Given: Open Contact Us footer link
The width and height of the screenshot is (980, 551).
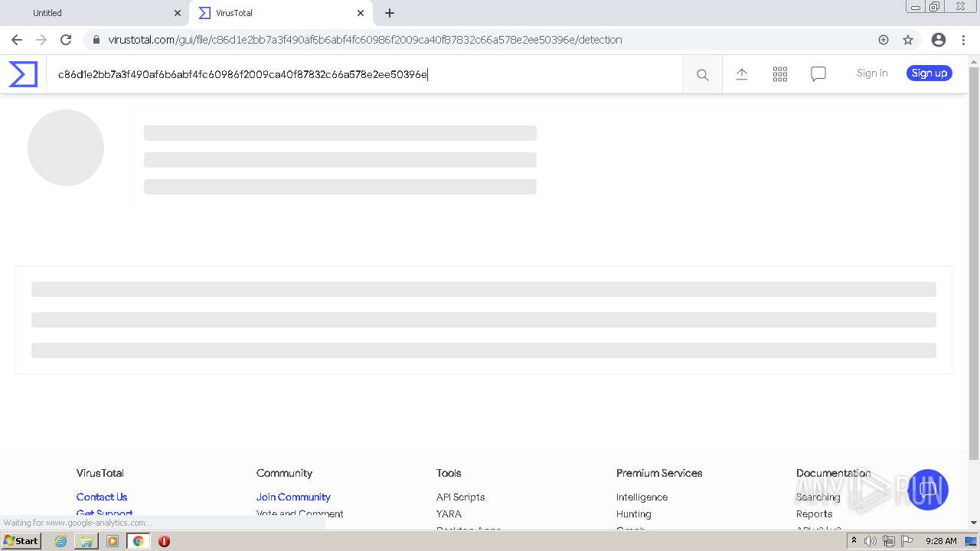Looking at the screenshot, I should 102,497.
